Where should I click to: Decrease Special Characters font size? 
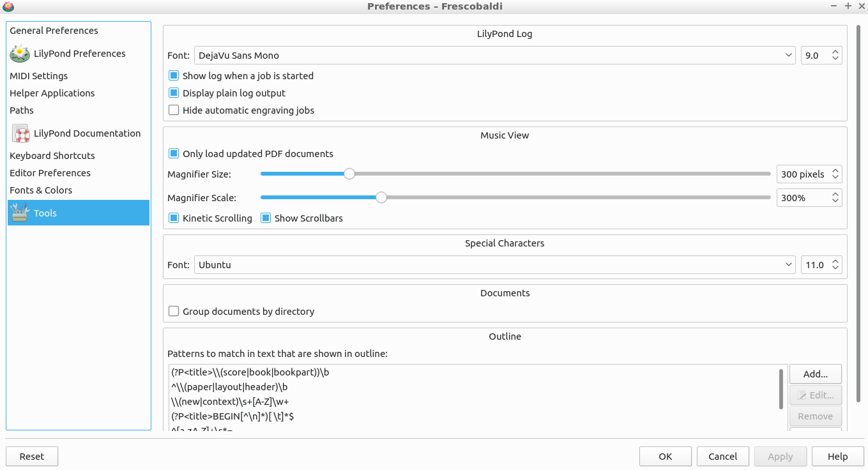pos(835,268)
